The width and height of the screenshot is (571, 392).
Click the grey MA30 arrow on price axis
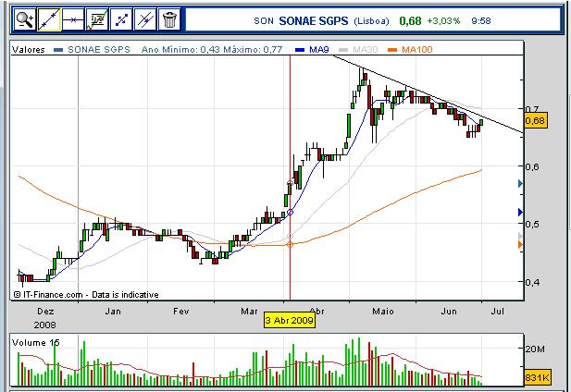pyautogui.click(x=521, y=237)
